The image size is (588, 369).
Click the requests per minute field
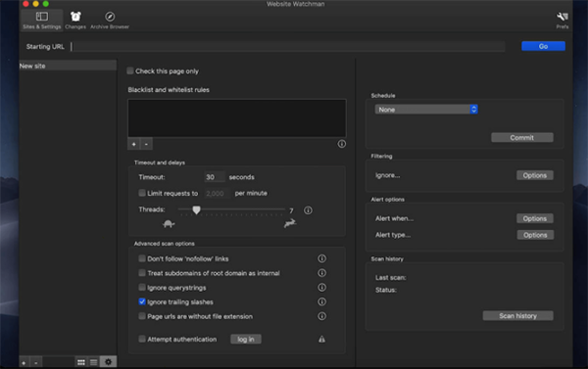216,193
